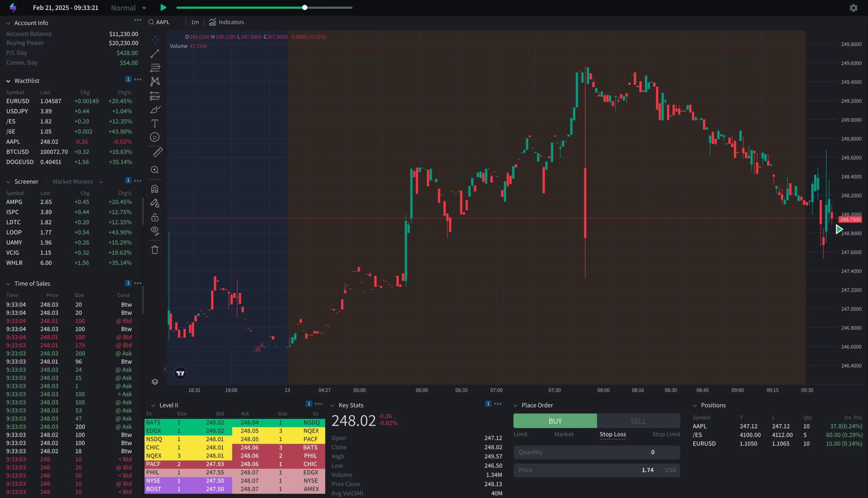Click the Quantity input field
868x498 pixels.
(x=596, y=452)
